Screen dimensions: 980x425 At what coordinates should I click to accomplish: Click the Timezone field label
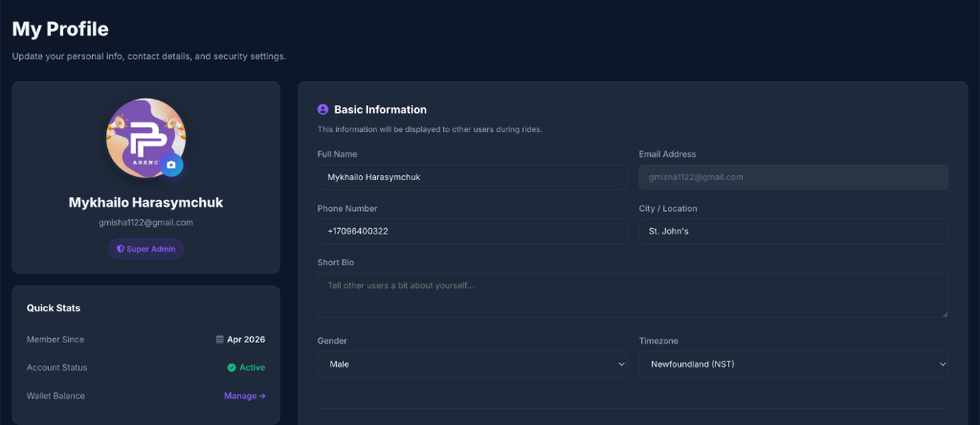tap(658, 341)
